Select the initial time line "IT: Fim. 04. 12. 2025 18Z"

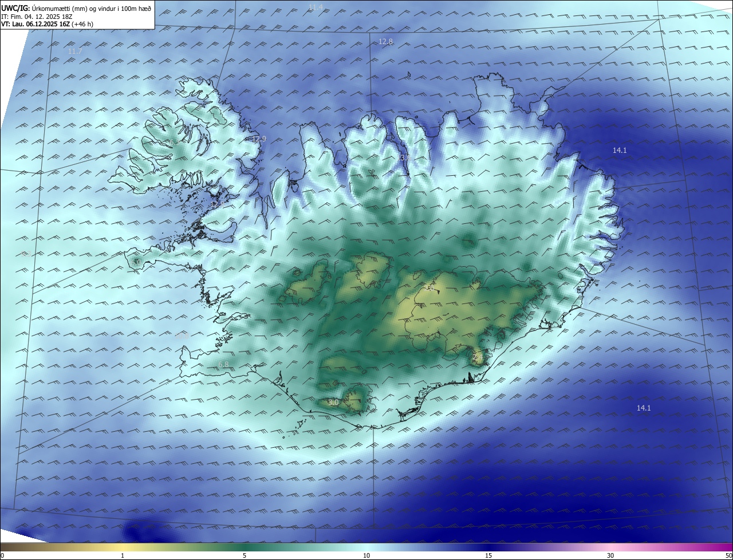click(x=36, y=17)
